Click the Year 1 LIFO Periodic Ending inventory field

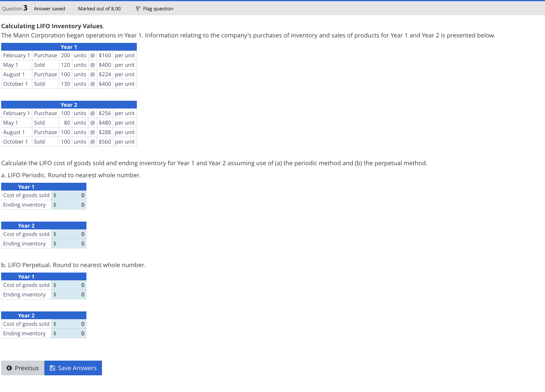69,205
